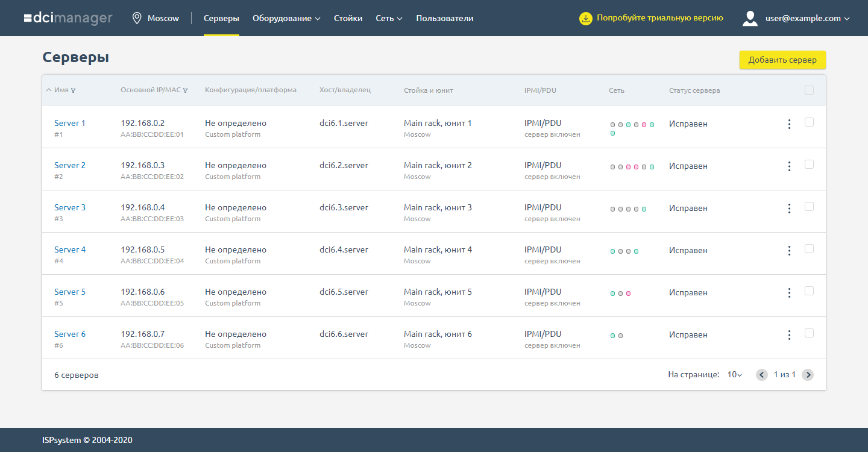Click the filter icon next to Основной IP/MAC
The width and height of the screenshot is (868, 452).
pos(185,91)
